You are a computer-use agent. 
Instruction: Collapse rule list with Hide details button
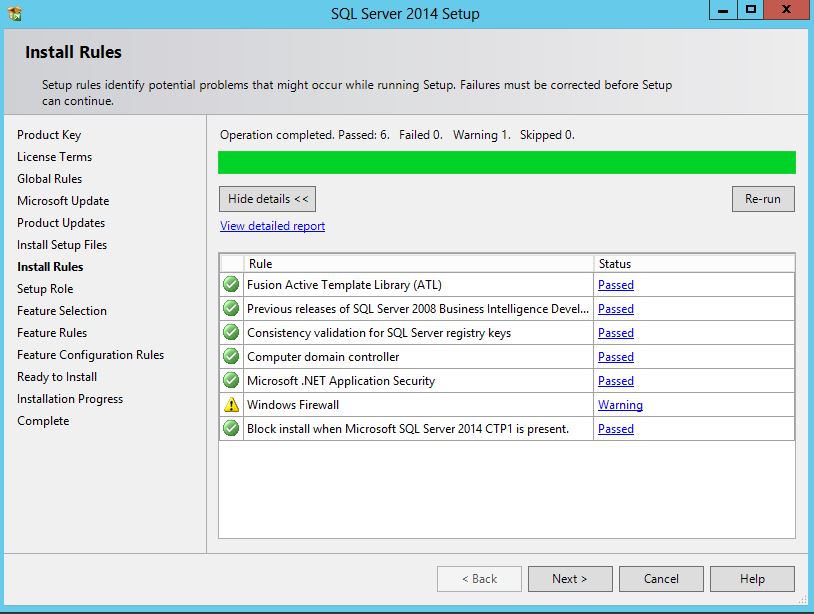(268, 199)
